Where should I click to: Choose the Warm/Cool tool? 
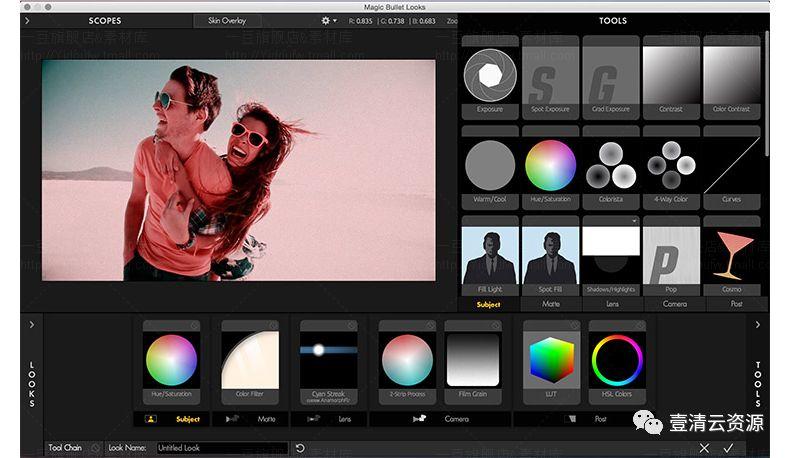(490, 168)
